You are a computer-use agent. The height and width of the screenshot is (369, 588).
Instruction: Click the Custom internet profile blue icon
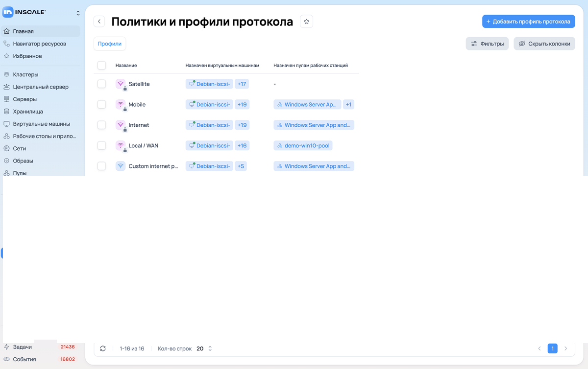coord(121,166)
